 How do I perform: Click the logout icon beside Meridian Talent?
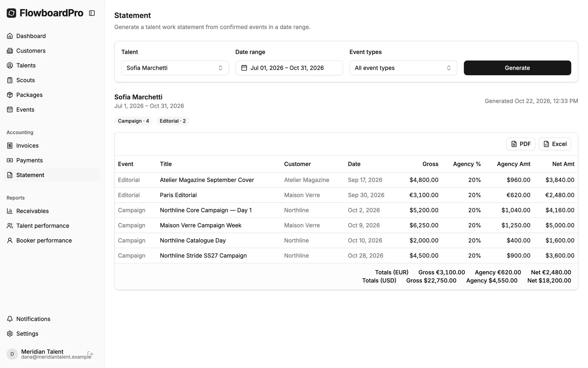(x=90, y=354)
